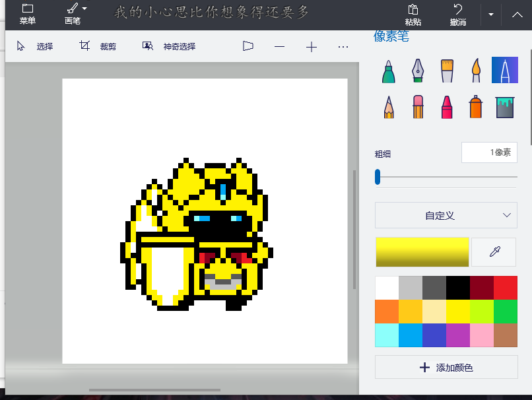Pick the pencil tool
This screenshot has width=532, height=400.
tap(389, 107)
